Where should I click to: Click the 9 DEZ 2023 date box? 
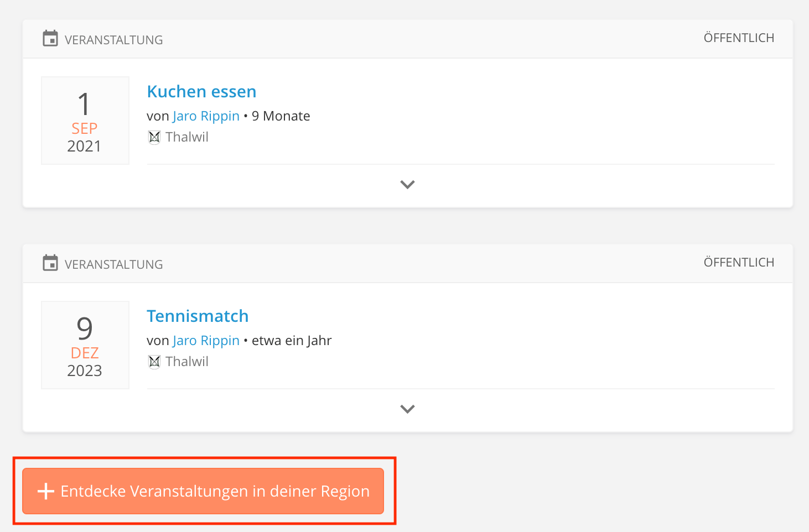[85, 345]
